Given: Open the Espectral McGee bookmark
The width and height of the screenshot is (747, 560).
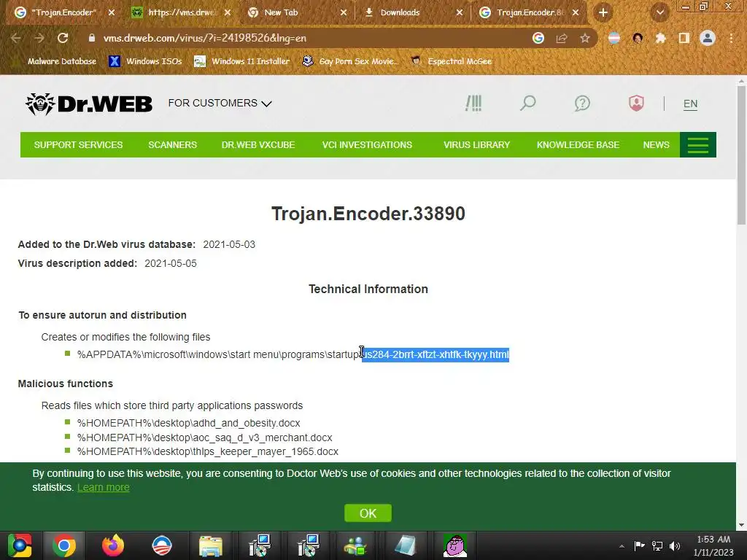Looking at the screenshot, I should point(451,61).
